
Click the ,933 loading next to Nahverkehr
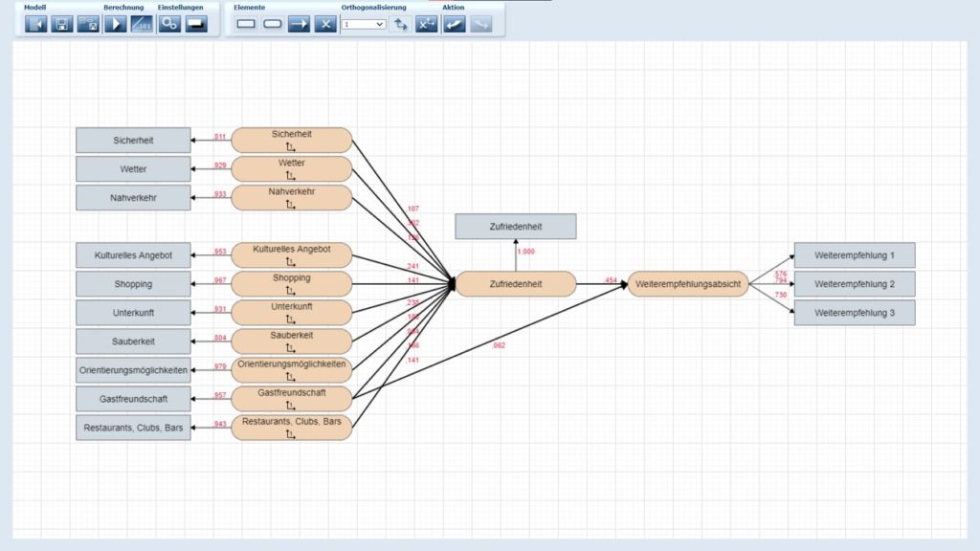pos(220,194)
